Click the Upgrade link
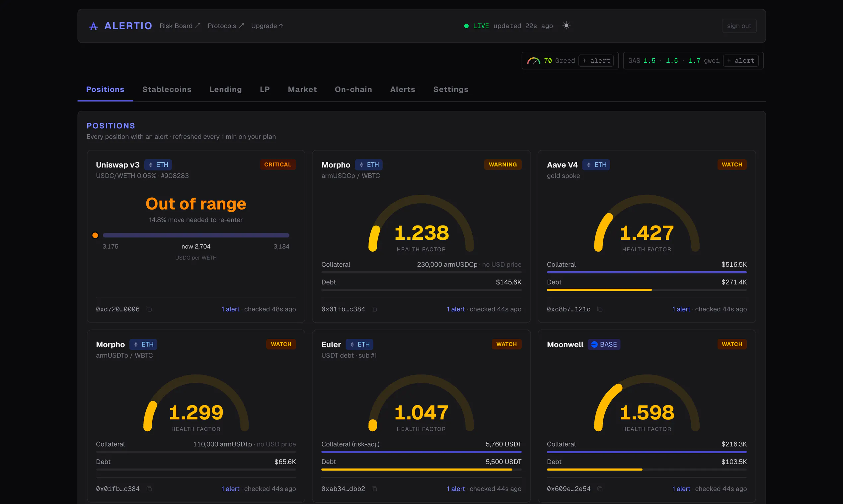 (x=267, y=26)
